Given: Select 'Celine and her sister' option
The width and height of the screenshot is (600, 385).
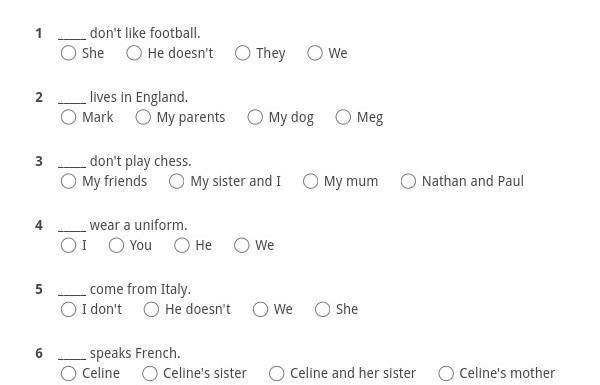Looking at the screenshot, I should coord(276,373).
